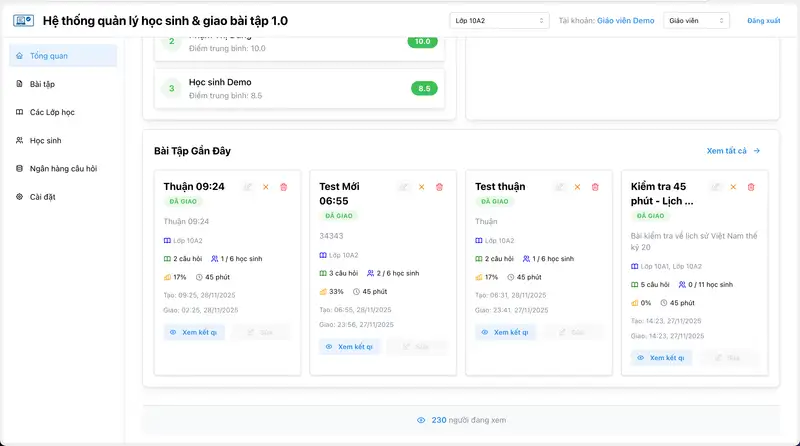
Task: Open Cài đặt settings in the sidebar
Action: click(62, 196)
